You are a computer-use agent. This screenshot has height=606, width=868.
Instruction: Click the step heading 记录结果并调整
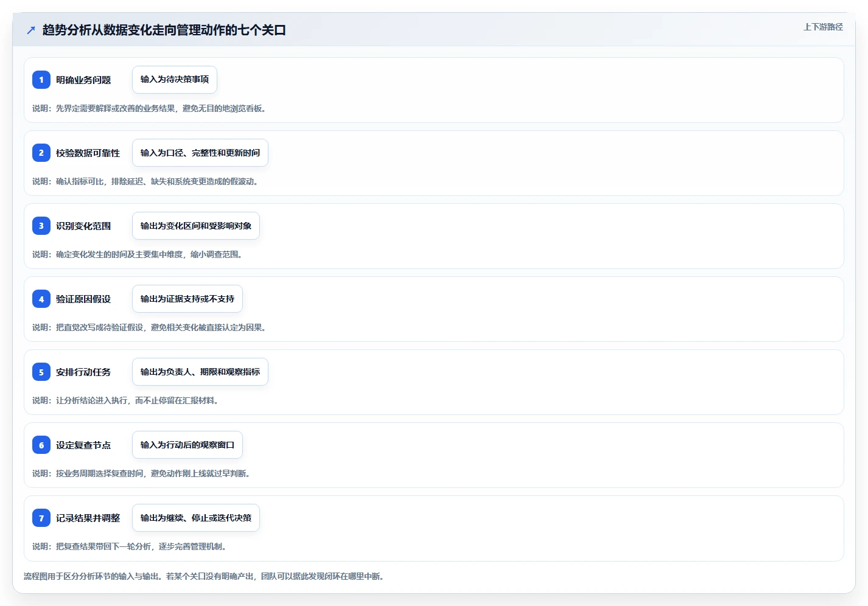pyautogui.click(x=88, y=518)
